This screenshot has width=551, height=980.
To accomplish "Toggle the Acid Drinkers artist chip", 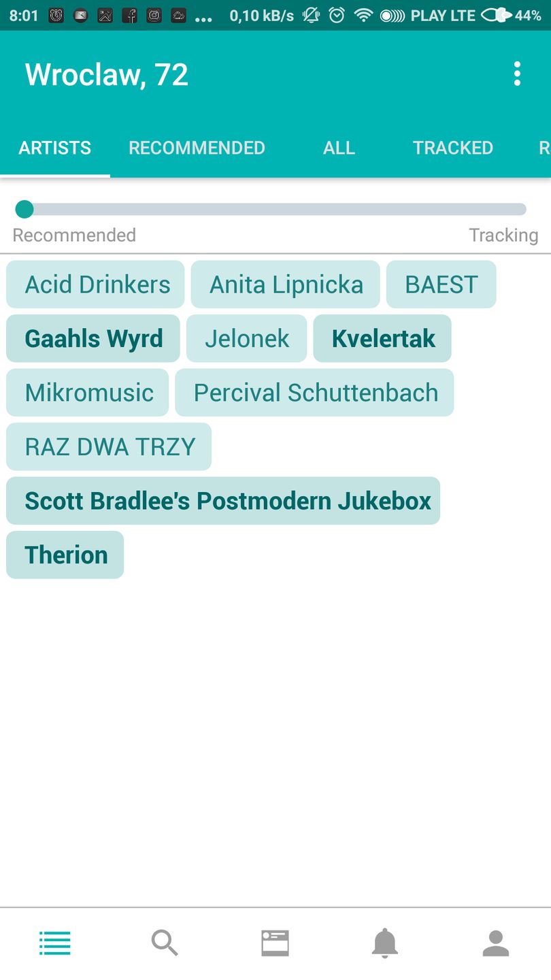I will (x=95, y=284).
